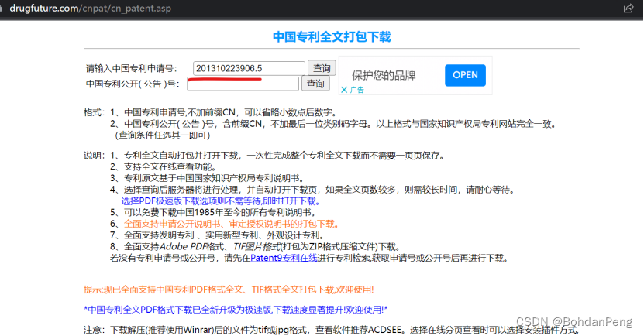Click the 广告 label in ad
This screenshot has width=644, height=336.
pos(357,90)
